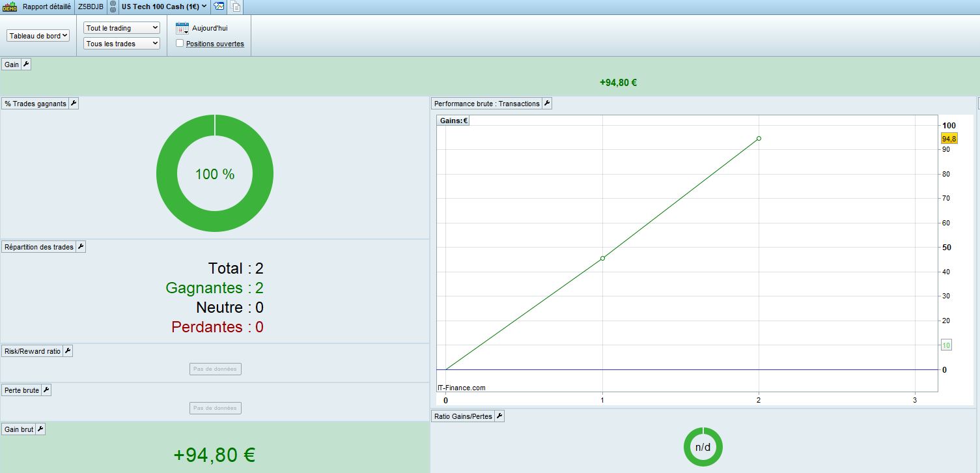Click the % Trades gagnants panel title
Viewport: 980px width, 473px height.
coord(35,104)
